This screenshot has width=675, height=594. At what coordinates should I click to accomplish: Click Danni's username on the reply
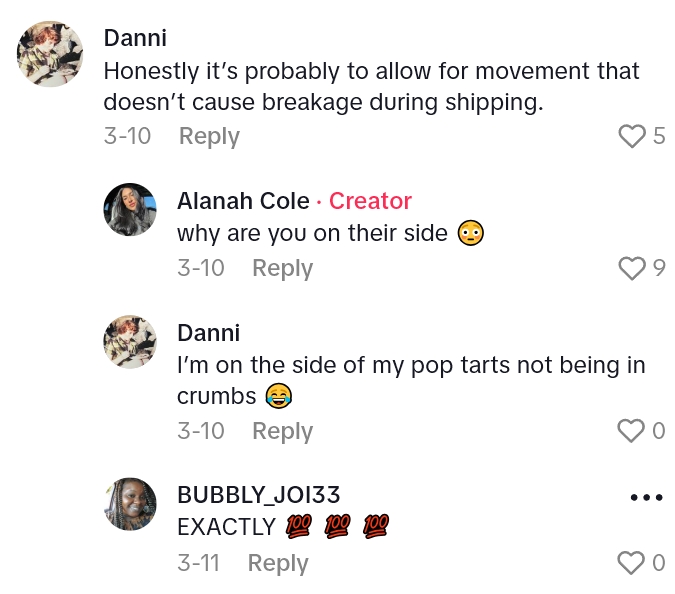pos(208,333)
